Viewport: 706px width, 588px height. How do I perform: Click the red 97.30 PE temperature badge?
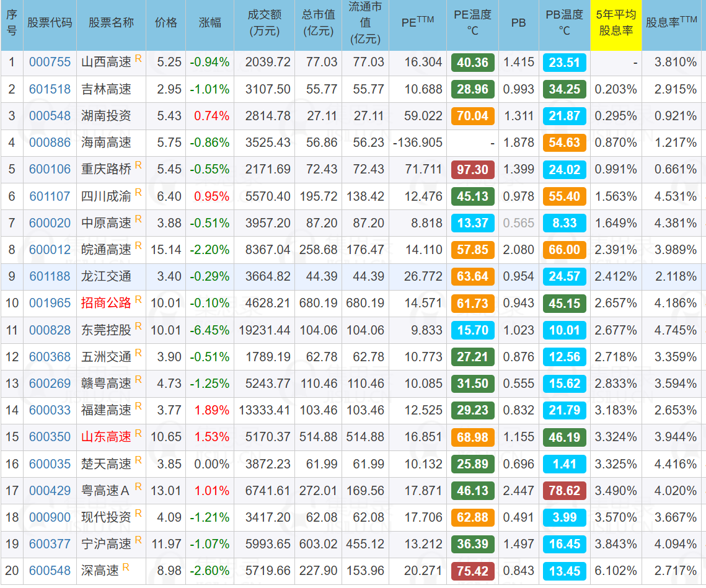tap(473, 170)
